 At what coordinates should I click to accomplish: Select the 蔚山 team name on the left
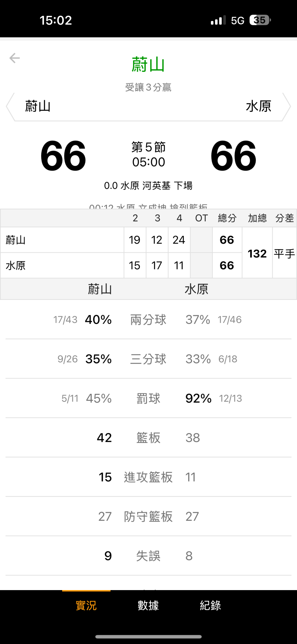coord(38,106)
